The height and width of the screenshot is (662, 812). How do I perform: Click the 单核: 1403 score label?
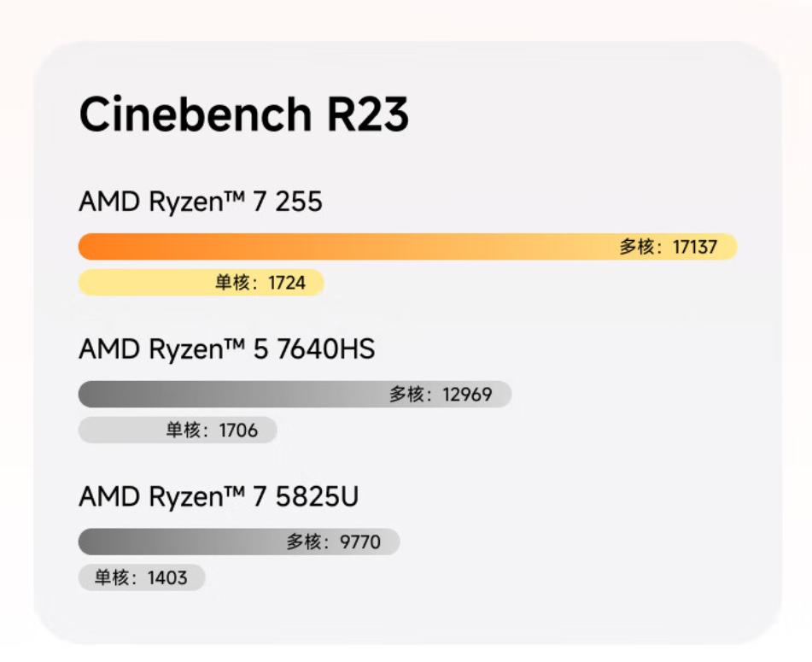click(141, 577)
